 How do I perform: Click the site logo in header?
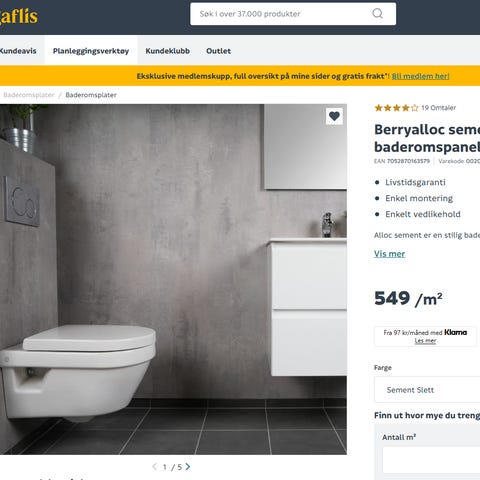[19, 16]
